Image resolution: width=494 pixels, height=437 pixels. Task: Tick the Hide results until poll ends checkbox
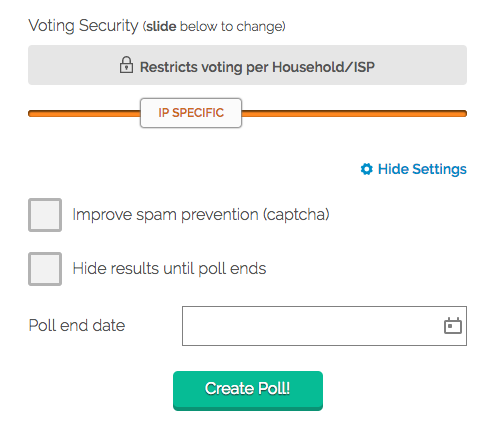pyautogui.click(x=45, y=269)
